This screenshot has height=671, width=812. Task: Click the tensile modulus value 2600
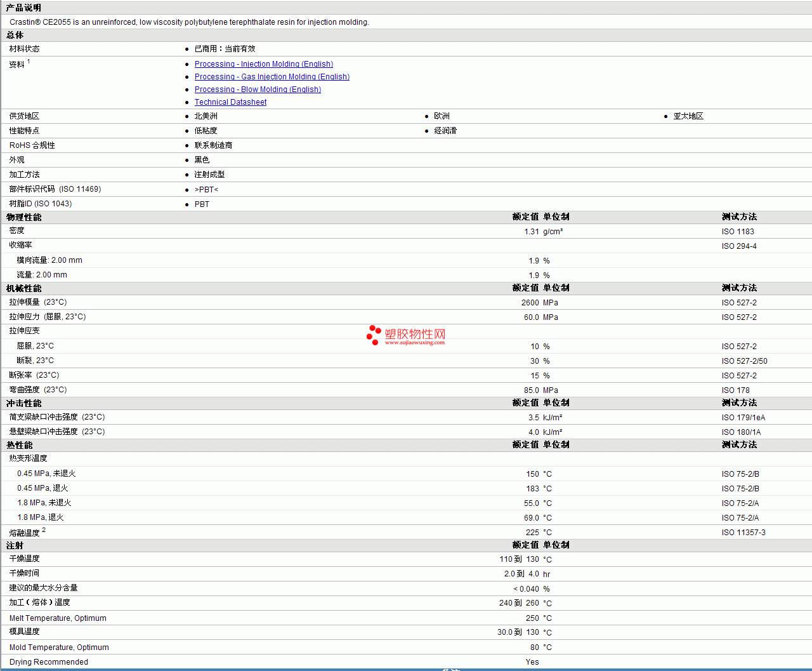click(x=530, y=303)
